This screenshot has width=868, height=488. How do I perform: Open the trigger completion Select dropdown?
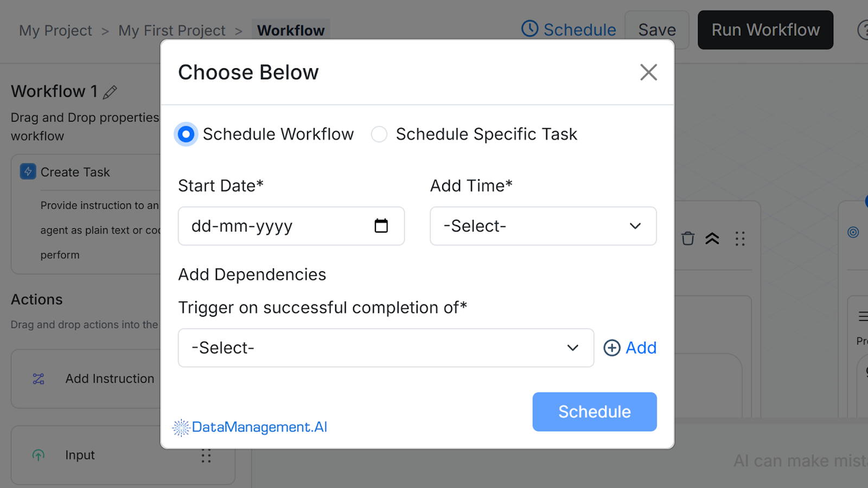(386, 348)
